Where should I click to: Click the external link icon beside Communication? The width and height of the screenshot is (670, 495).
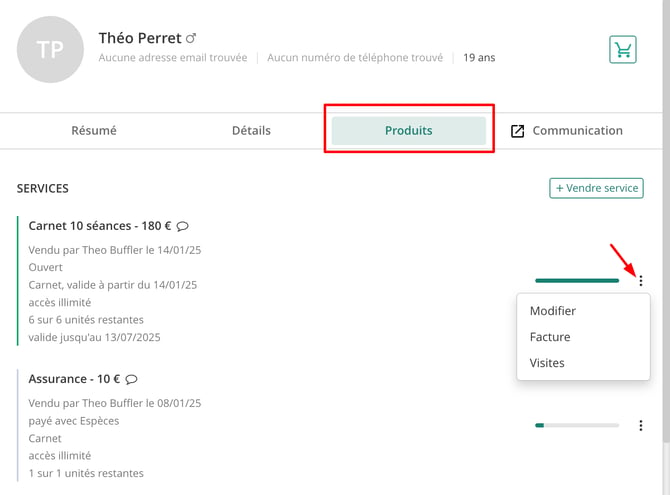517,131
